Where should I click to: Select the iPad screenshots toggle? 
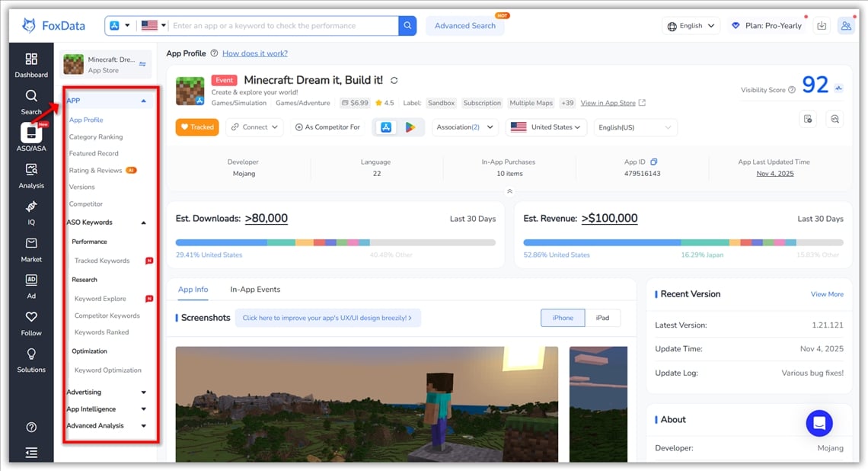click(602, 318)
